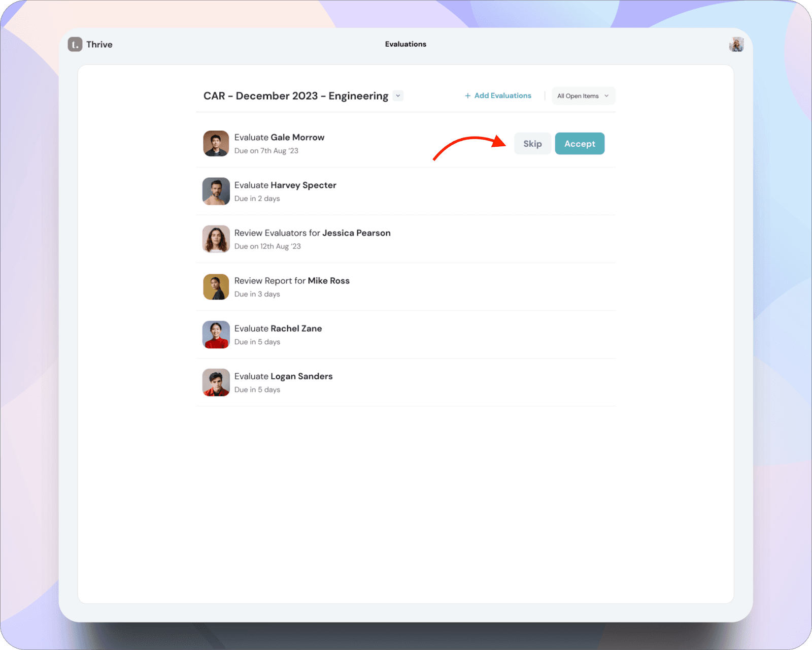This screenshot has height=650, width=812.
Task: Expand the CAR December 2023 cycle chevron
Action: (398, 96)
